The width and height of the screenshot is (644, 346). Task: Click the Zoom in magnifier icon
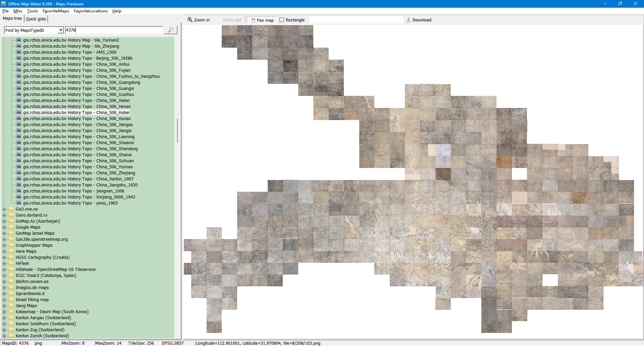(190, 20)
